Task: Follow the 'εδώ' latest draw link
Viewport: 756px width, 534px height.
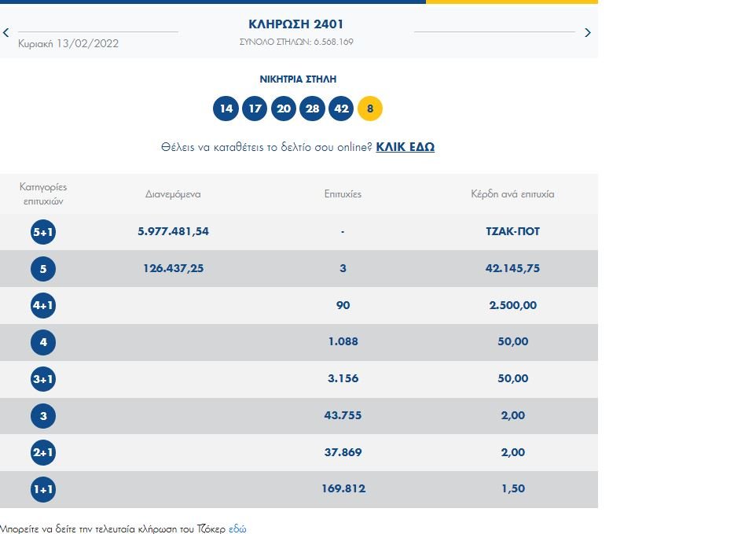Action: [237, 529]
